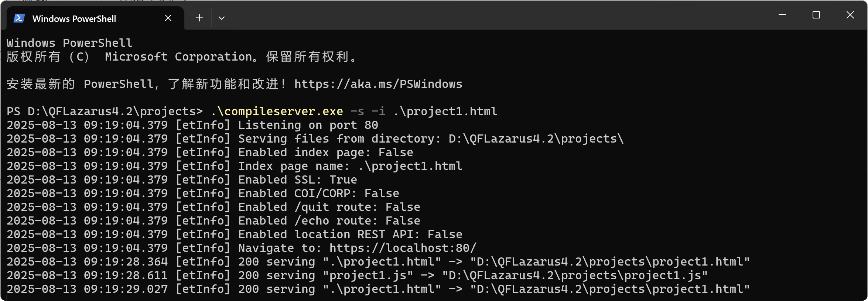The width and height of the screenshot is (868, 301).
Task: Minimize the terminal window
Action: click(782, 15)
